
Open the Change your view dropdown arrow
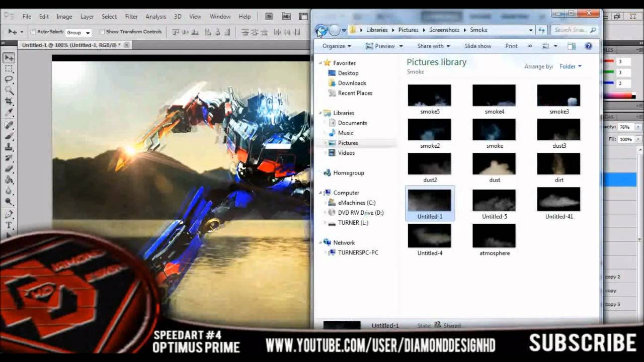555,46
